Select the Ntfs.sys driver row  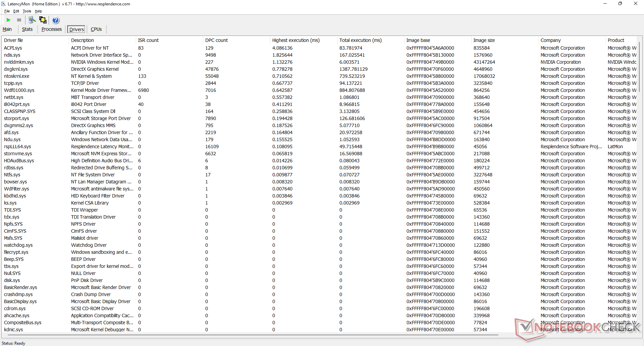[x=319, y=175]
